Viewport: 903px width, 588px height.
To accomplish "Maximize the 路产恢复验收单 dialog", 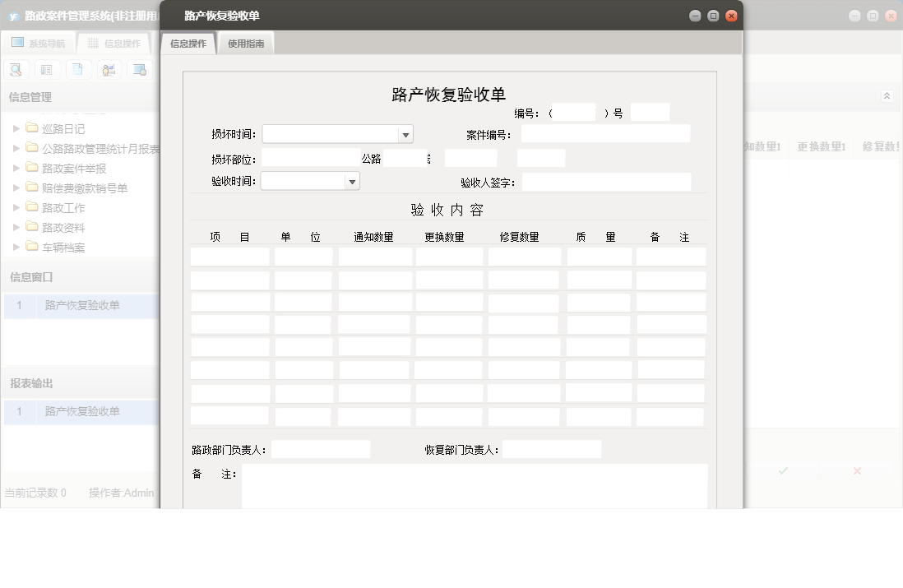I will pos(713,16).
